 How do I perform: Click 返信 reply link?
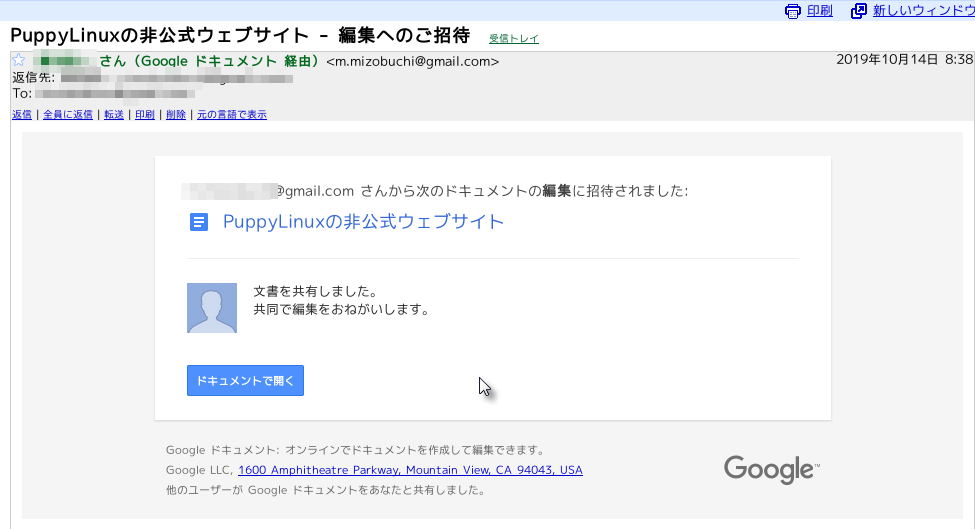[22, 114]
